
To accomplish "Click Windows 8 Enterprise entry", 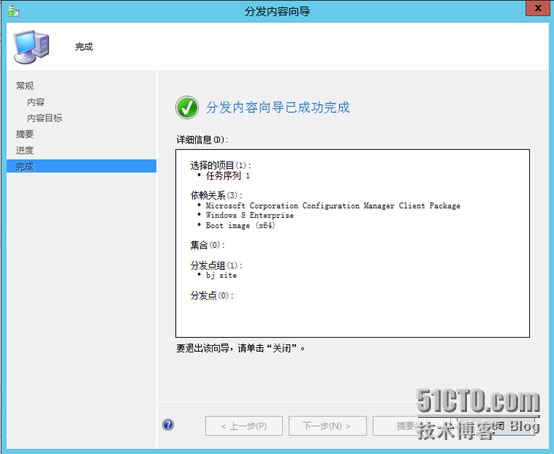I will pos(249,215).
